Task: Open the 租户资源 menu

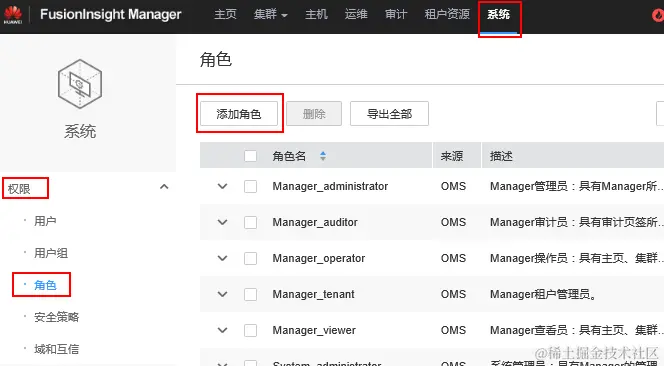Action: point(447,14)
